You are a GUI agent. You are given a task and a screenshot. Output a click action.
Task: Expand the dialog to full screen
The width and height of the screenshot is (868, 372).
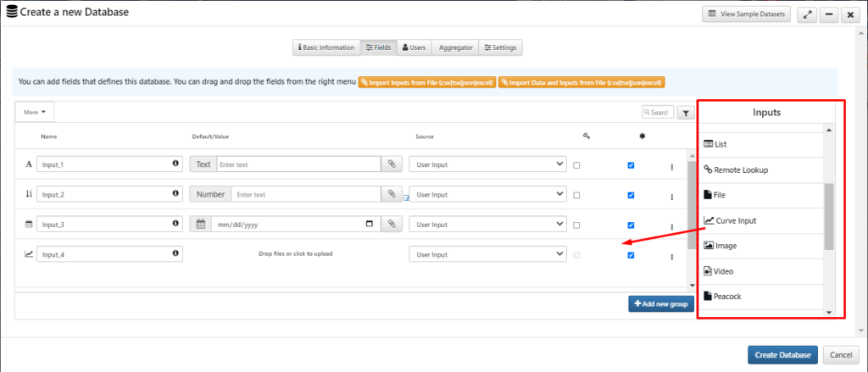pyautogui.click(x=808, y=15)
